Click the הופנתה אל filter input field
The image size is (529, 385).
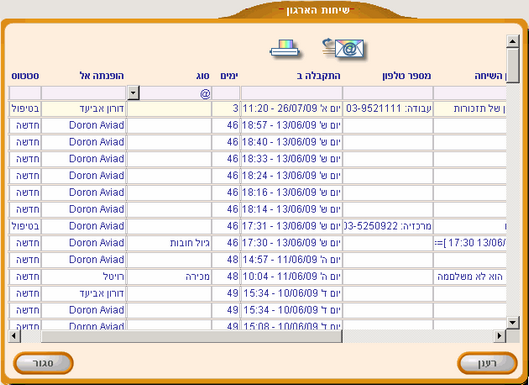tap(84, 93)
